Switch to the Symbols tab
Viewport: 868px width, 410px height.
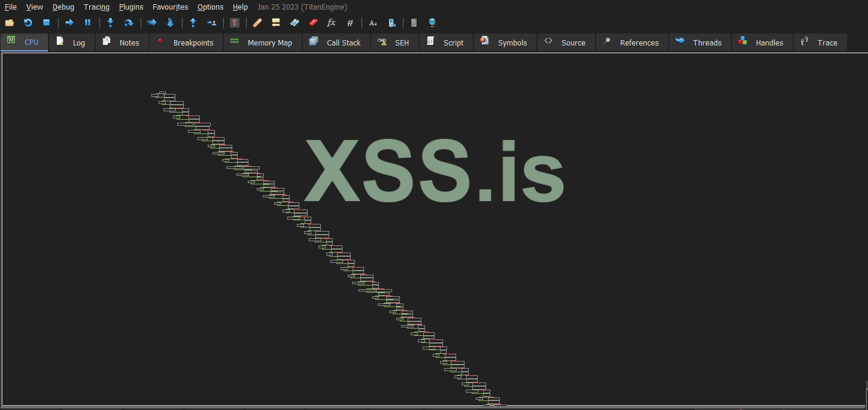tap(505, 42)
